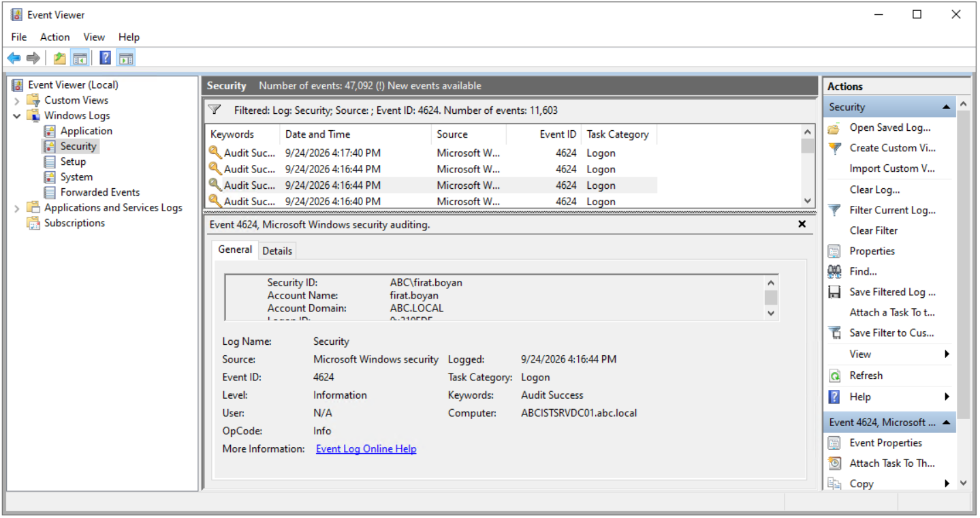Click the Subscriptions tree icon
This screenshot has height=518, width=980.
(x=33, y=223)
